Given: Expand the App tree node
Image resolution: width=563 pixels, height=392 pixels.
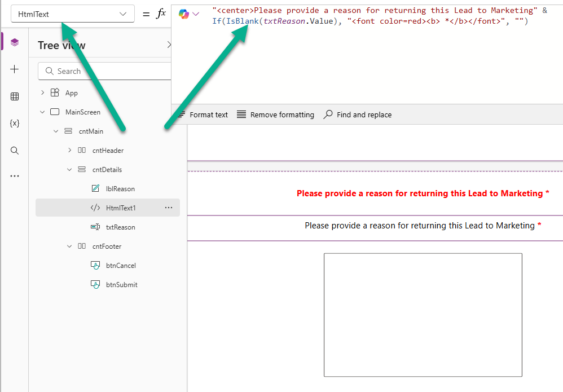Looking at the screenshot, I should pyautogui.click(x=42, y=93).
